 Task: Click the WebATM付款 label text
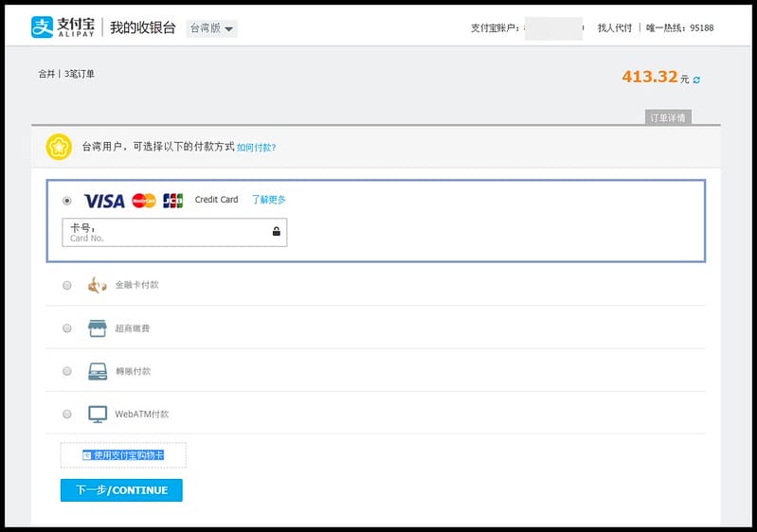coord(142,415)
